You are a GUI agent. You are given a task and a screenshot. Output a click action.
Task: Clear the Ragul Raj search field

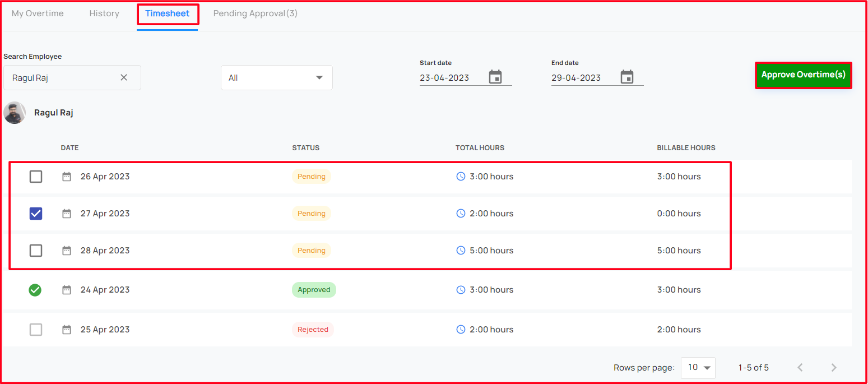[x=124, y=77]
